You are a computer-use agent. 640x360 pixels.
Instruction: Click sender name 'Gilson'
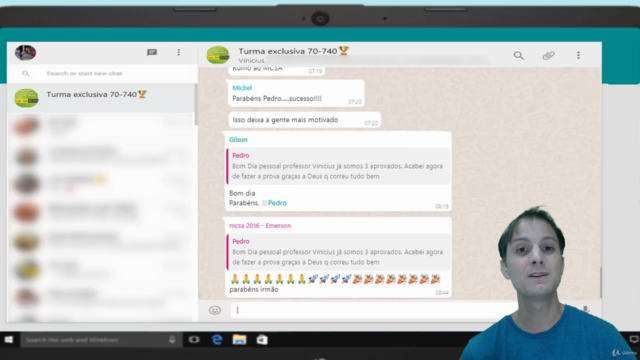click(238, 140)
